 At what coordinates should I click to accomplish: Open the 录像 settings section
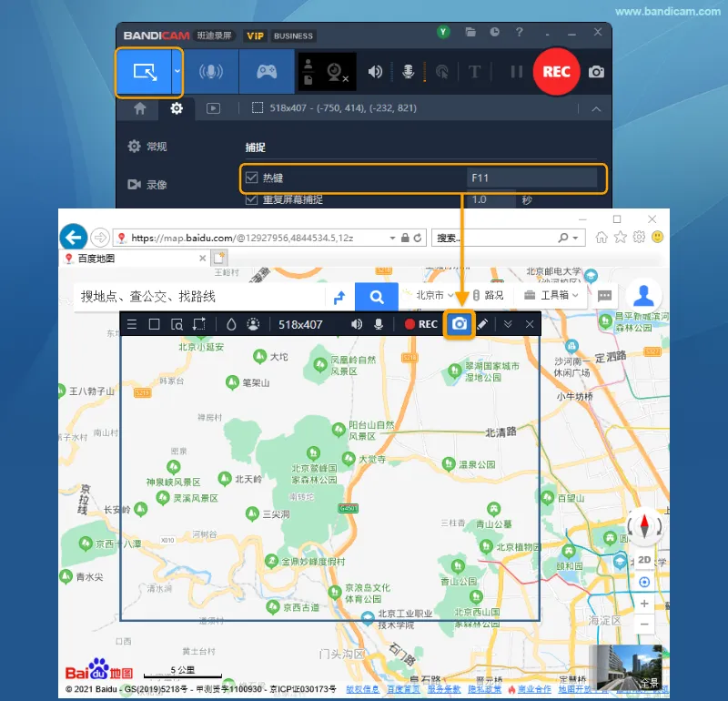147,185
